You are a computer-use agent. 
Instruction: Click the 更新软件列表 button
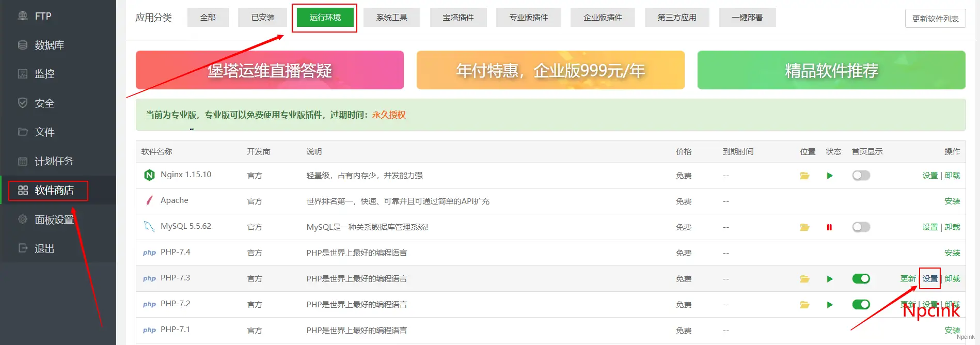tap(936, 19)
